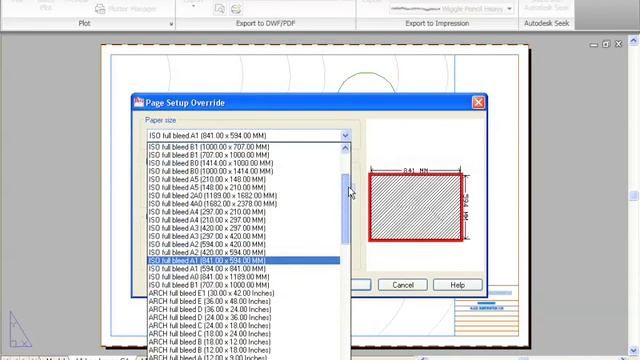This screenshot has height=360, width=640.
Task: Click Help in Page Setup Override
Action: [458, 285]
